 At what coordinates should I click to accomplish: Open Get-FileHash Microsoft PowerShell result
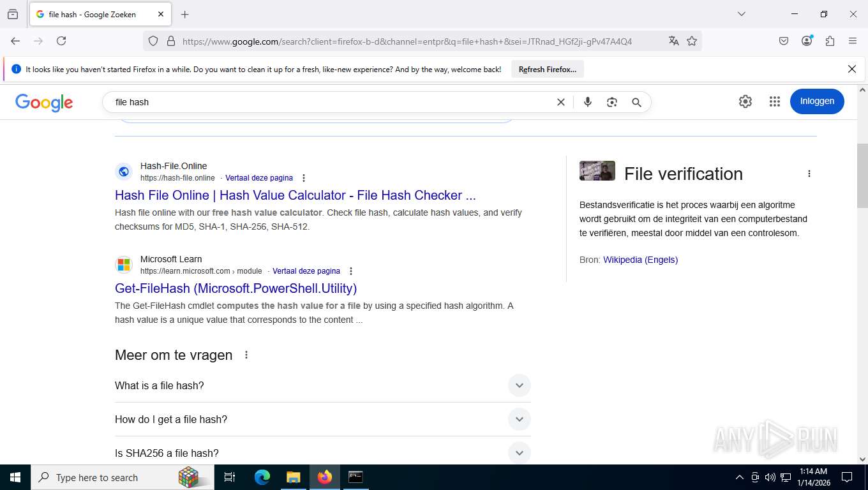236,288
